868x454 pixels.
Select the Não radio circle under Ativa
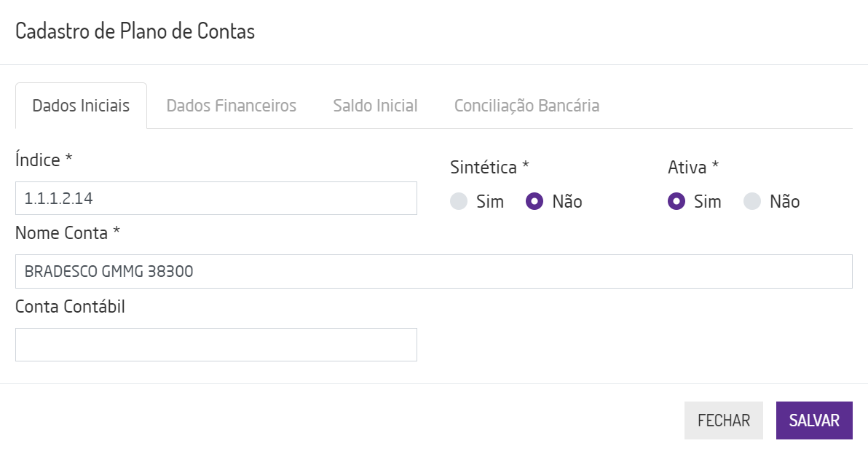pos(752,202)
